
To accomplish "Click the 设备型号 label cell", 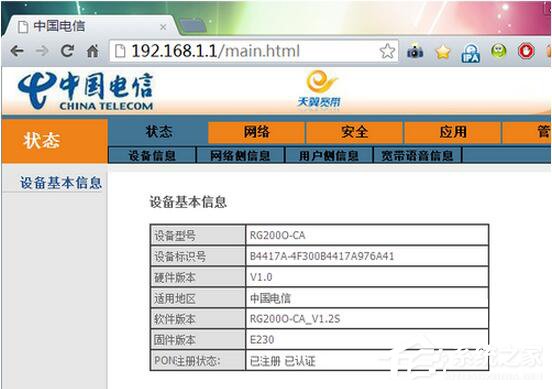I will (198, 235).
